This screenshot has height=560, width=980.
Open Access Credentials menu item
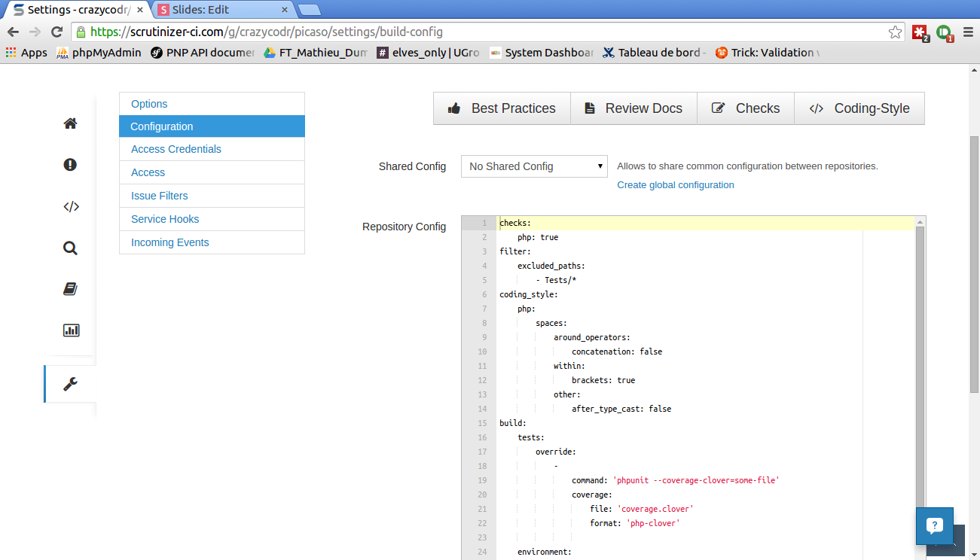(x=212, y=149)
